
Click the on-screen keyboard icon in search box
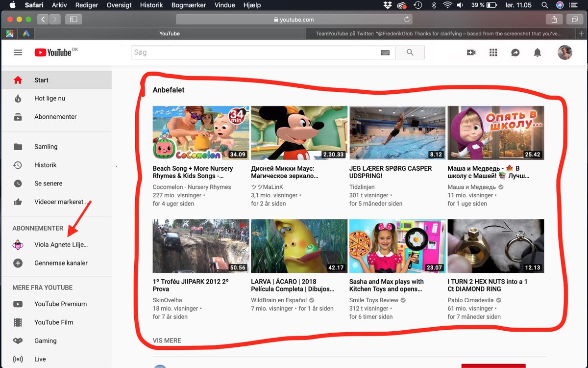385,53
